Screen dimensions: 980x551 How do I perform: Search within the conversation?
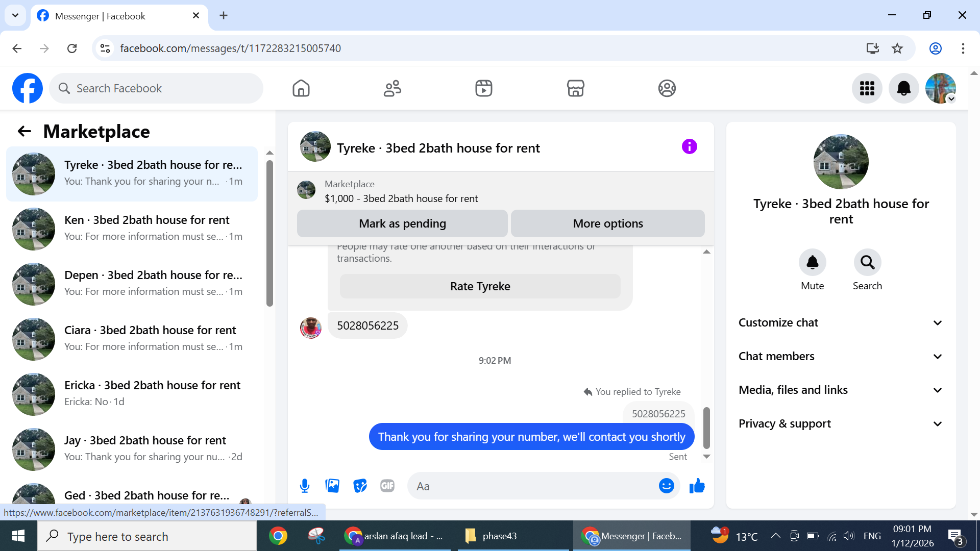[867, 263]
